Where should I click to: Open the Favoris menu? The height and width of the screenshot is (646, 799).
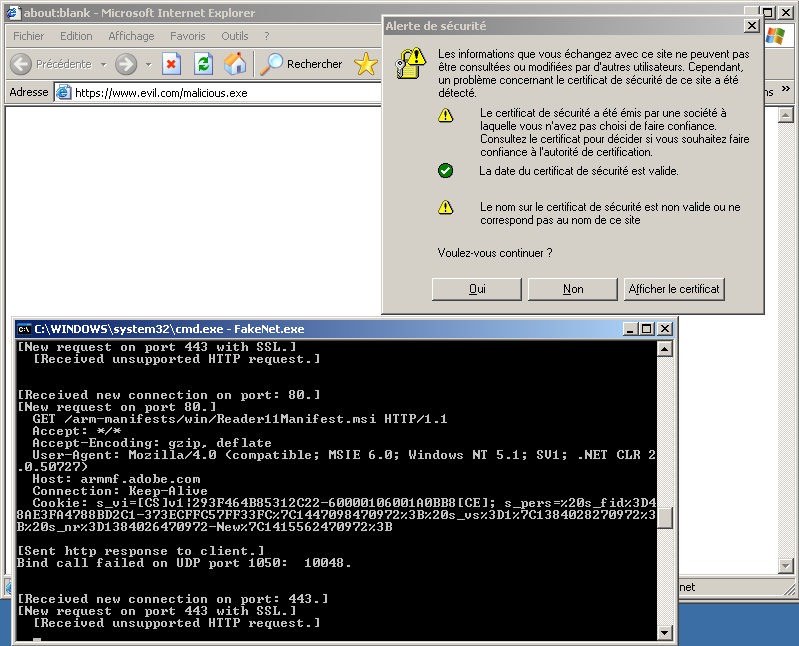point(188,36)
